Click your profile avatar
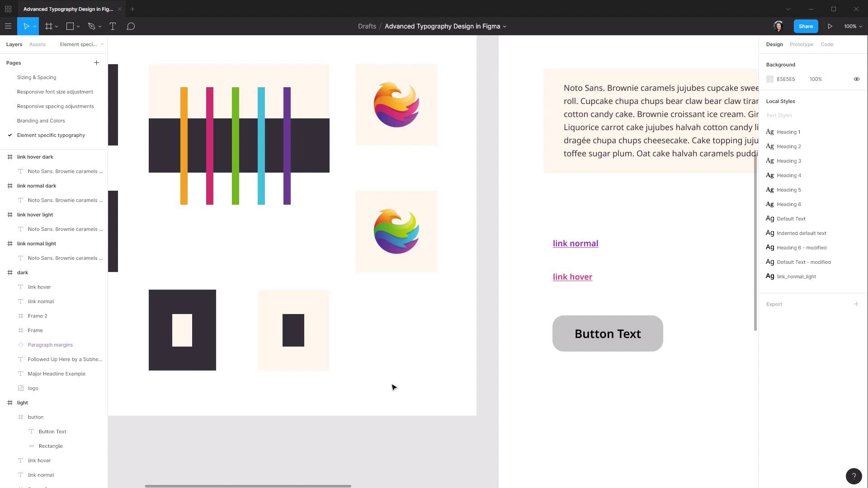868x488 pixels. (x=778, y=26)
